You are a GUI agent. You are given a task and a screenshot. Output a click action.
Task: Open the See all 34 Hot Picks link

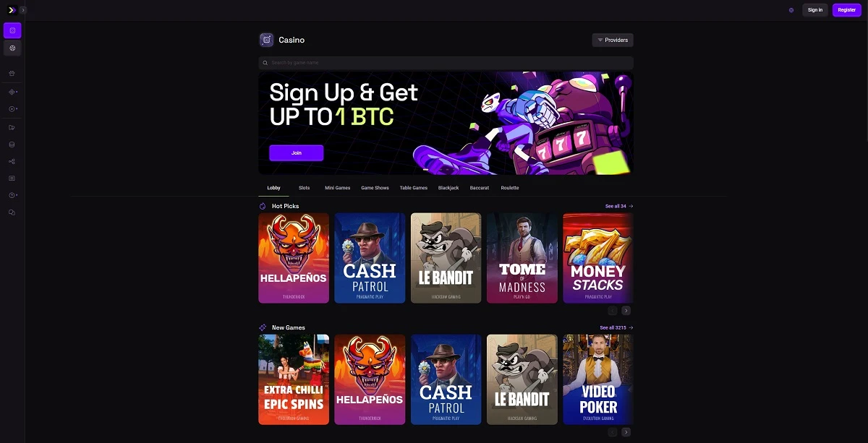[x=619, y=207]
